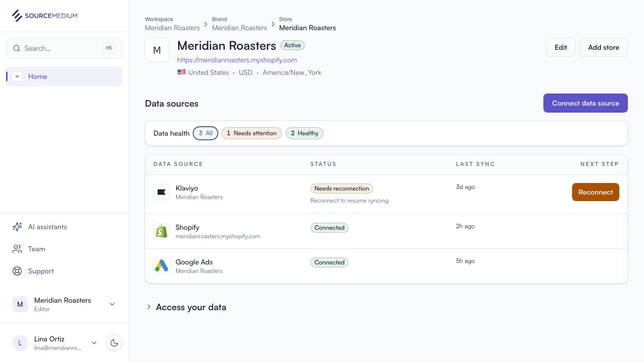Click the Klaviyo data source name

pyautogui.click(x=187, y=188)
